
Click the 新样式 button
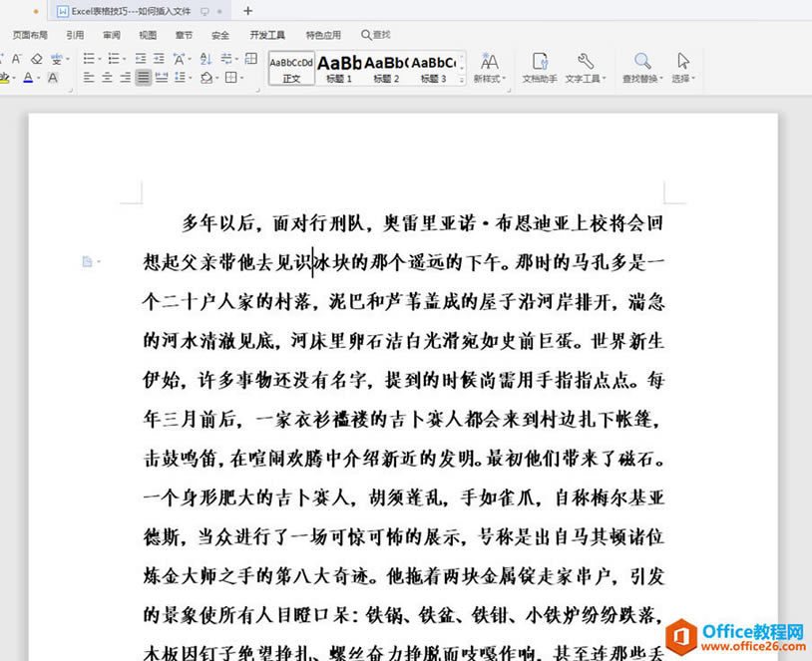489,68
